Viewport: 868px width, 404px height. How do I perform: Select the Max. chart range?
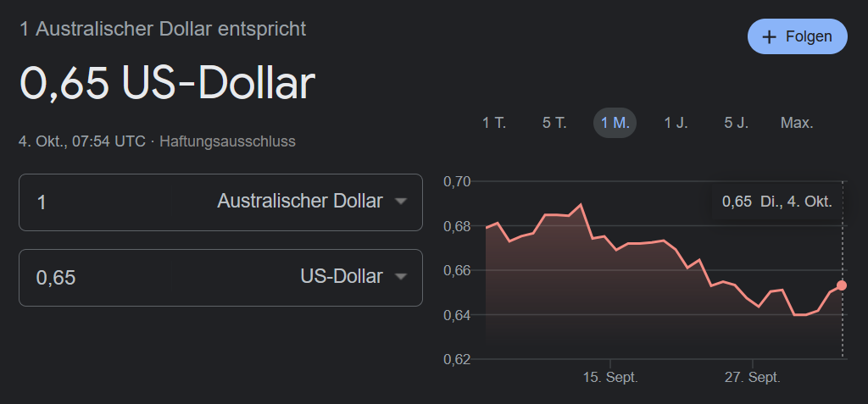coord(797,123)
